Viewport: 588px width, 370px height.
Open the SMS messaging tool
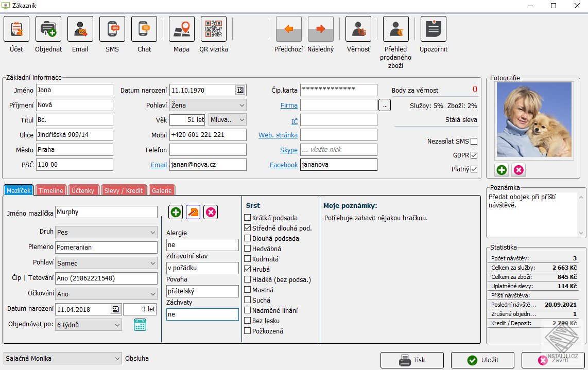click(112, 33)
